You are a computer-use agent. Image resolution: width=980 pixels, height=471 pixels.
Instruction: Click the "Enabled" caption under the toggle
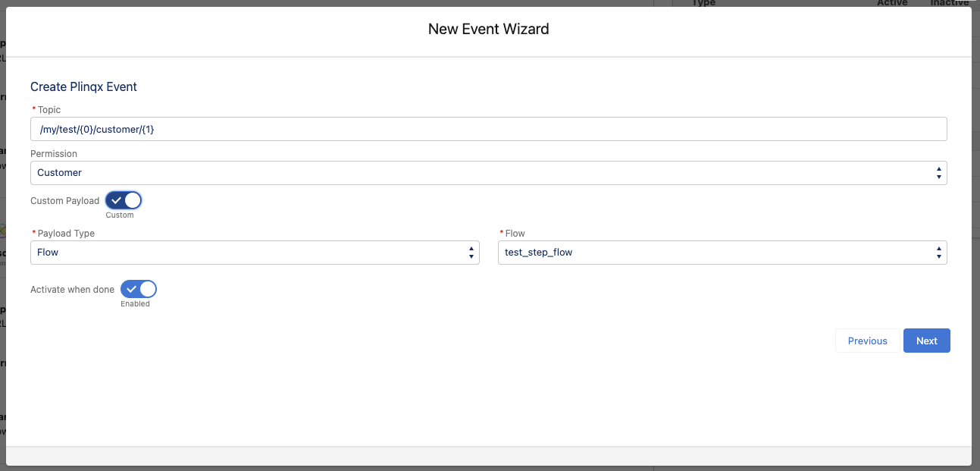135,304
